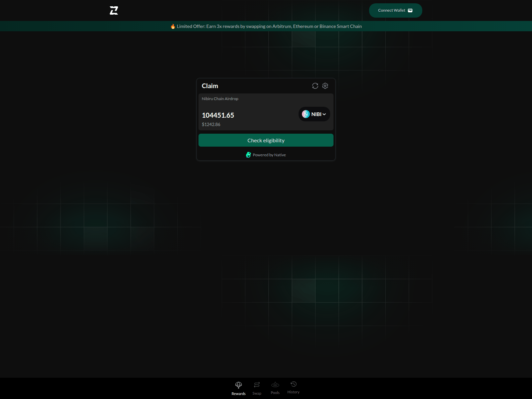Click the Powered by Native link

point(266,155)
